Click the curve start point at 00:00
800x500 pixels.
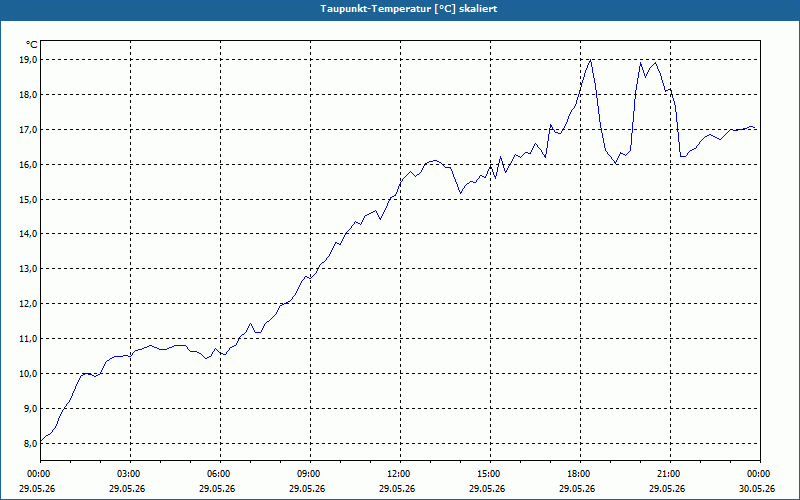(41, 441)
